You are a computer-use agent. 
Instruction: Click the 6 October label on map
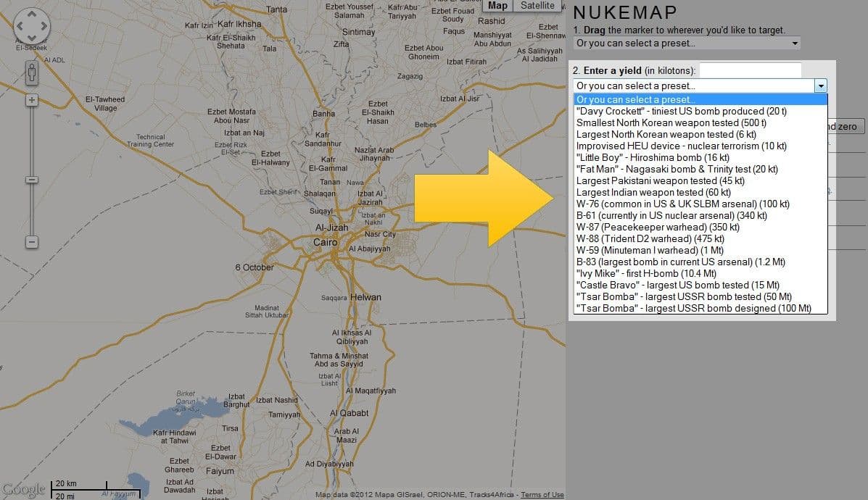tap(254, 267)
